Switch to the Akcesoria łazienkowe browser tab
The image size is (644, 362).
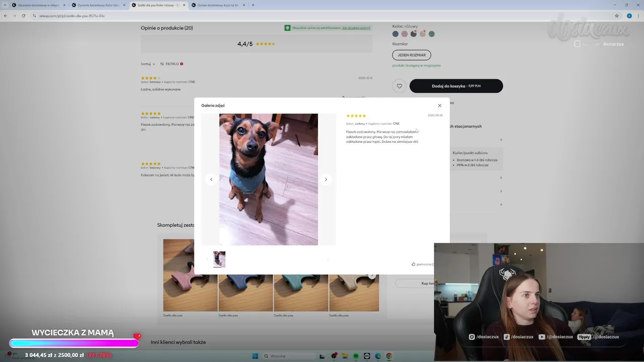[38, 5]
